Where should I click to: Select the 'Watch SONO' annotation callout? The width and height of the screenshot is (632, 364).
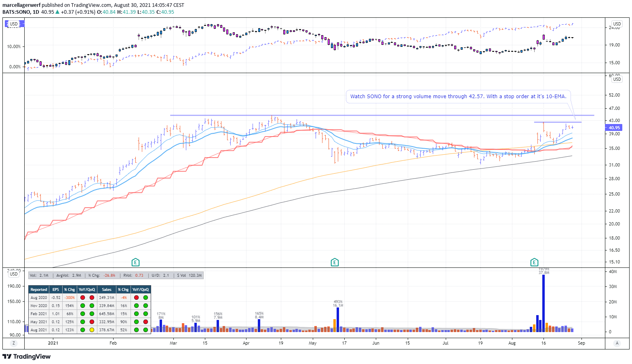458,97
